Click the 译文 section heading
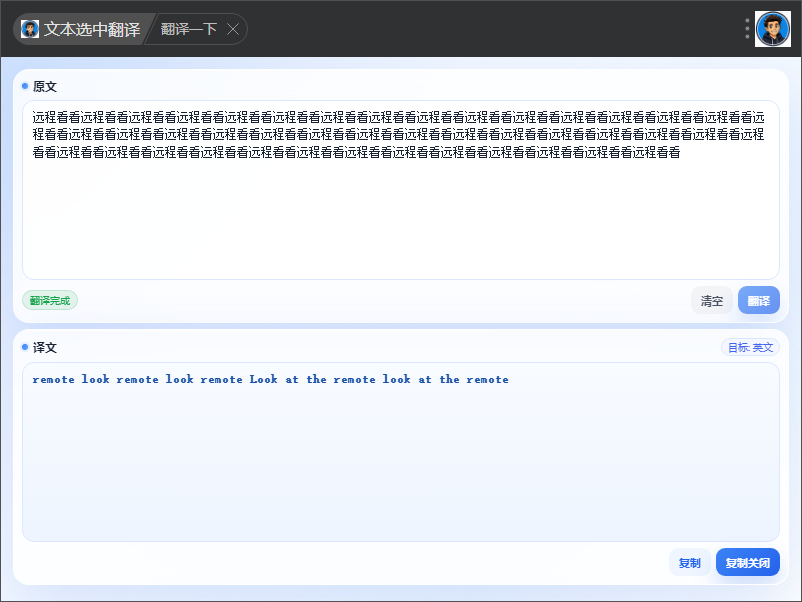This screenshot has width=802, height=602. [44, 348]
